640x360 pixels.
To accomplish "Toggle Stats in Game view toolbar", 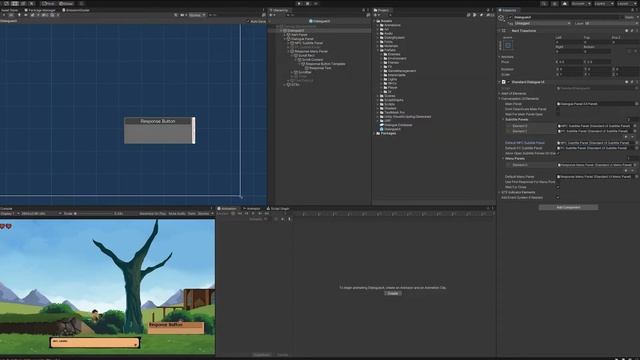I will [x=191, y=213].
